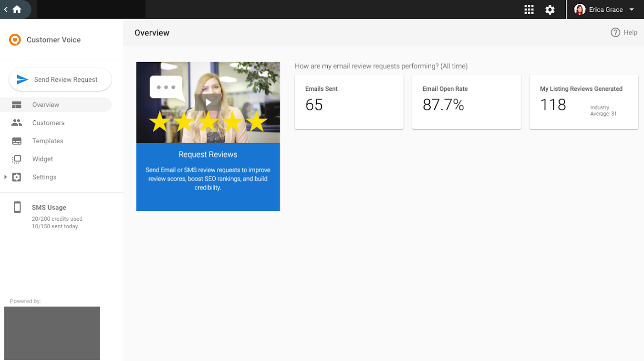Click the Request Reviews card description text

coord(208,179)
